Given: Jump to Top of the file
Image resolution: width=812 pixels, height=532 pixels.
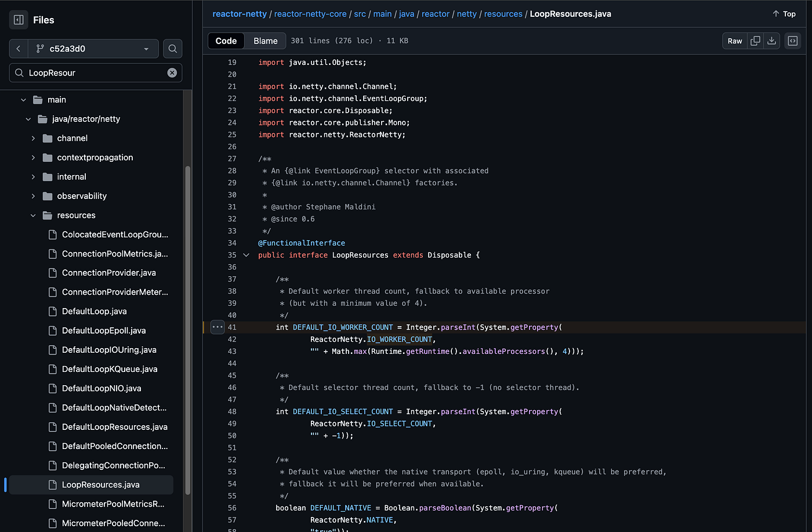Looking at the screenshot, I should pyautogui.click(x=784, y=14).
